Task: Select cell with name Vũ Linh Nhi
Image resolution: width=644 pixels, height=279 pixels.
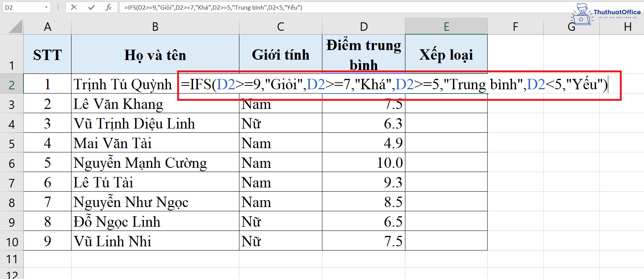Action: tap(155, 241)
